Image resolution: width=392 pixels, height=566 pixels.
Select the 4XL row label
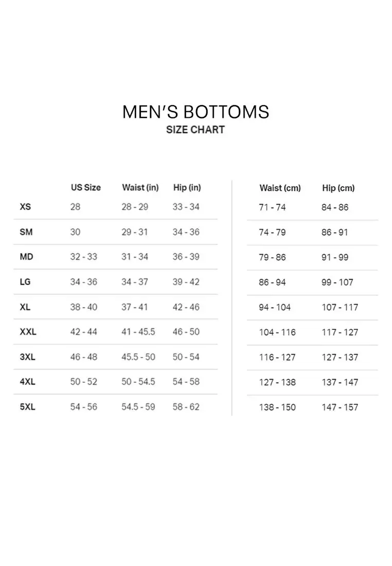tap(27, 382)
